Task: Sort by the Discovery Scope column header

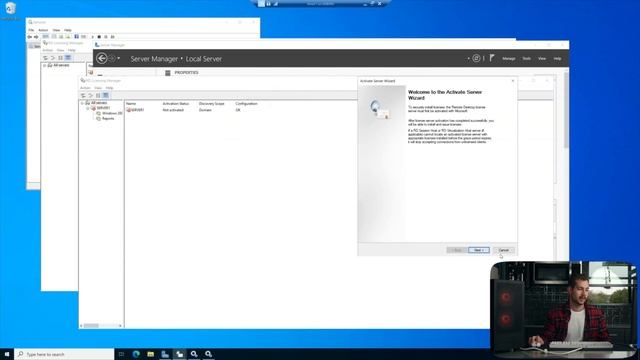Action: point(211,104)
